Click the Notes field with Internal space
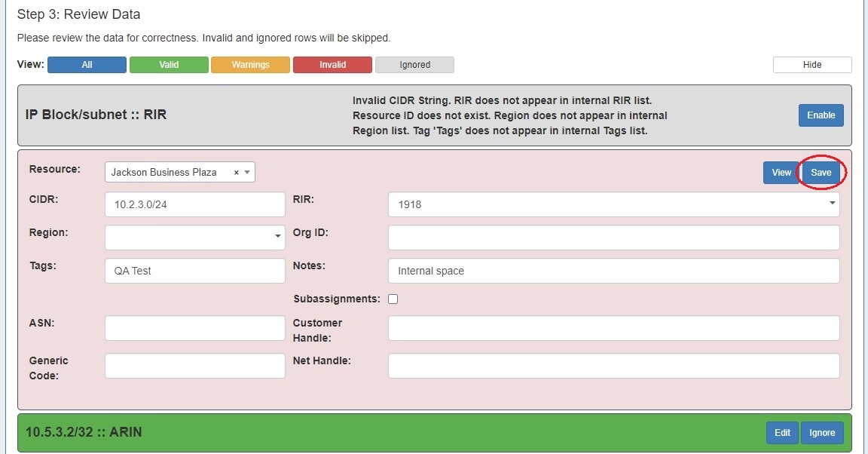This screenshot has height=454, width=868. (613, 271)
